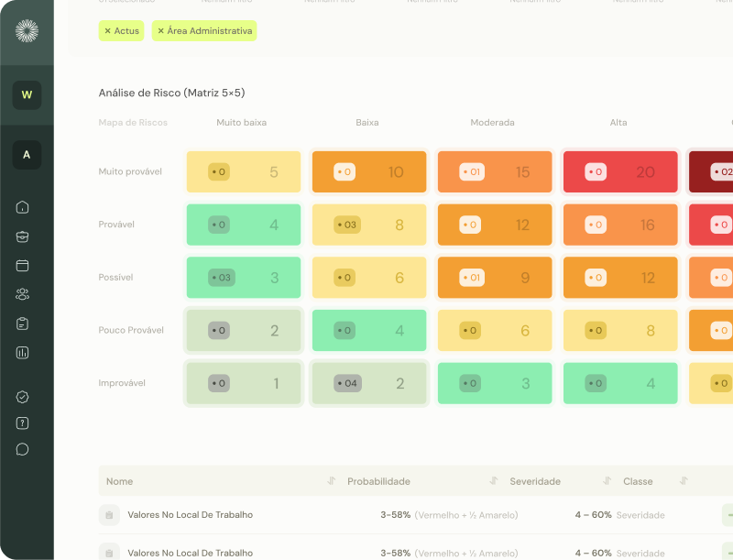Select the Improvável / Baixa cell with 04 risks
The height and width of the screenshot is (560, 733).
(369, 383)
